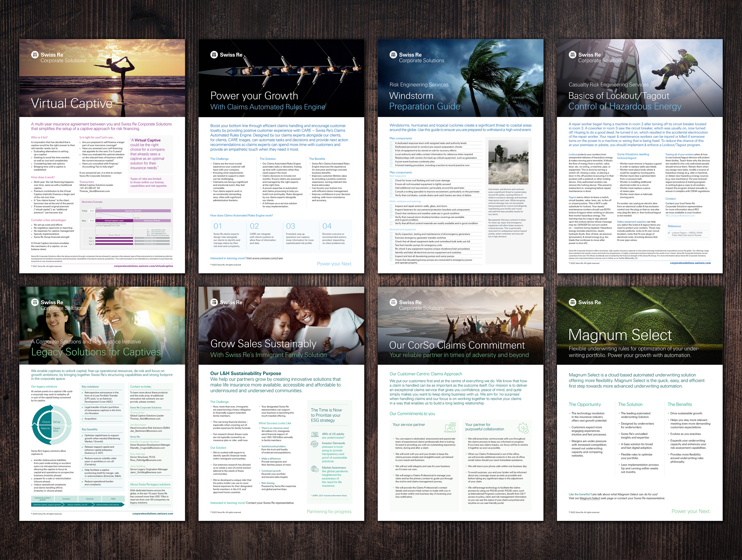Click the 'Your service partner' screen icon
Viewport: 742px width, 560px height.
pyautogui.click(x=450, y=427)
